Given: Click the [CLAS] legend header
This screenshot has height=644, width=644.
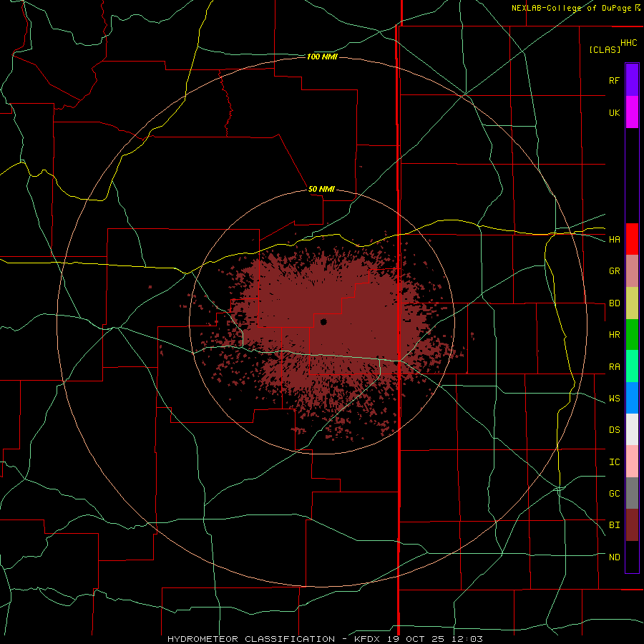Looking at the screenshot, I should tap(605, 49).
